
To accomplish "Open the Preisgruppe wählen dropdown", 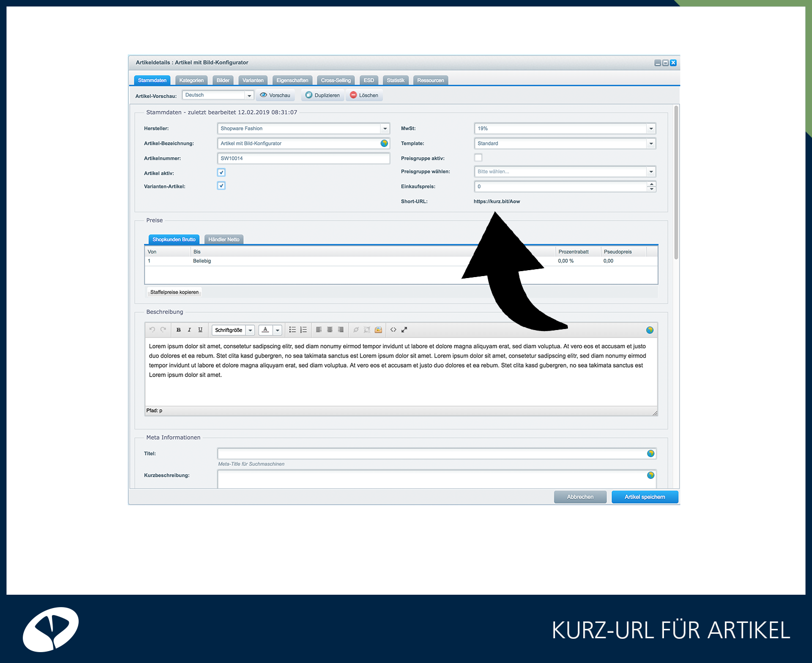I will (651, 172).
